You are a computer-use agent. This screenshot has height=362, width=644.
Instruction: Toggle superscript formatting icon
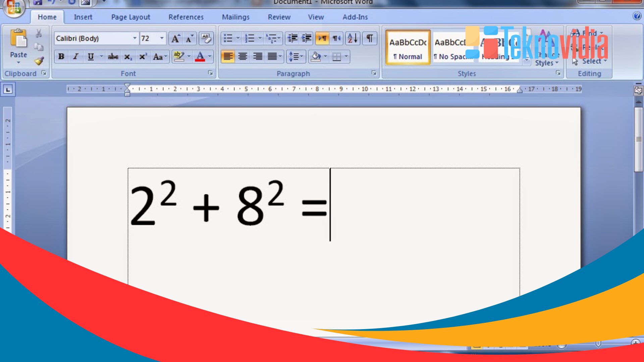(x=143, y=57)
